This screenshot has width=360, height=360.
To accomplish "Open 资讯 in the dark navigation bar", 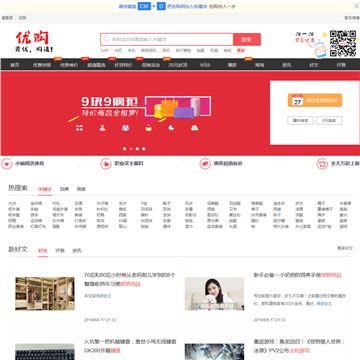I will click(287, 65).
